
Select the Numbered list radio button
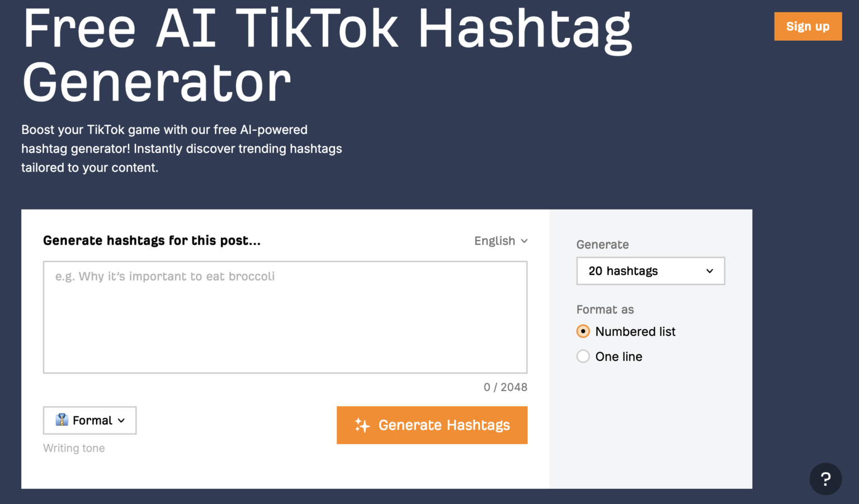click(x=583, y=331)
